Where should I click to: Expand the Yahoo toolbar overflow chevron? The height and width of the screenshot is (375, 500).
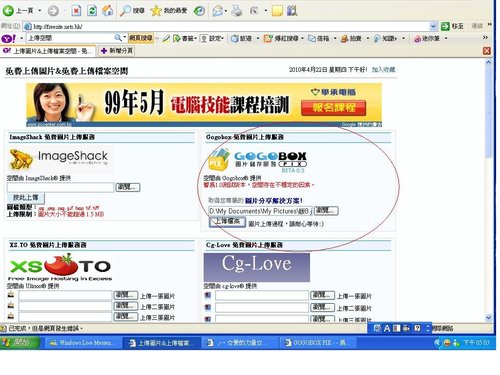click(485, 38)
